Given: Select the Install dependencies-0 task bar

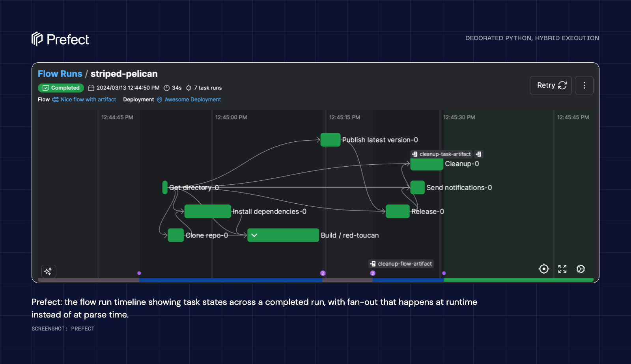Looking at the screenshot, I should (x=208, y=212).
